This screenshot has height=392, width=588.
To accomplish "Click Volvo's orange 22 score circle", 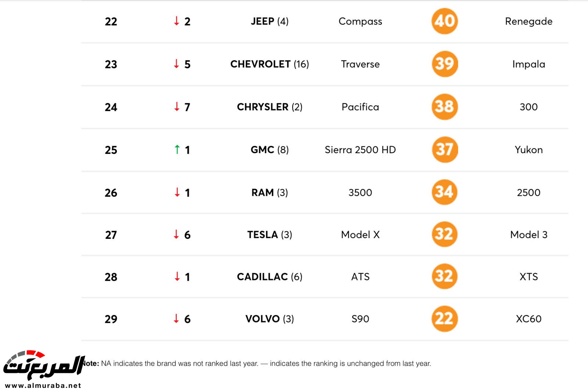I will pyautogui.click(x=444, y=319).
